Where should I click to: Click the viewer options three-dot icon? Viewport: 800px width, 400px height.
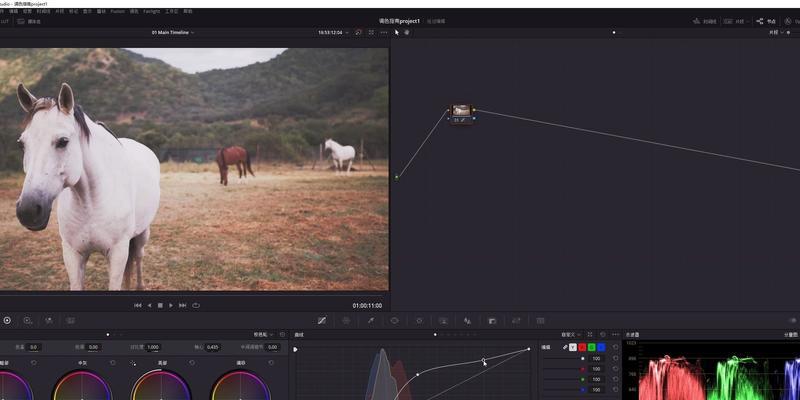(x=384, y=32)
